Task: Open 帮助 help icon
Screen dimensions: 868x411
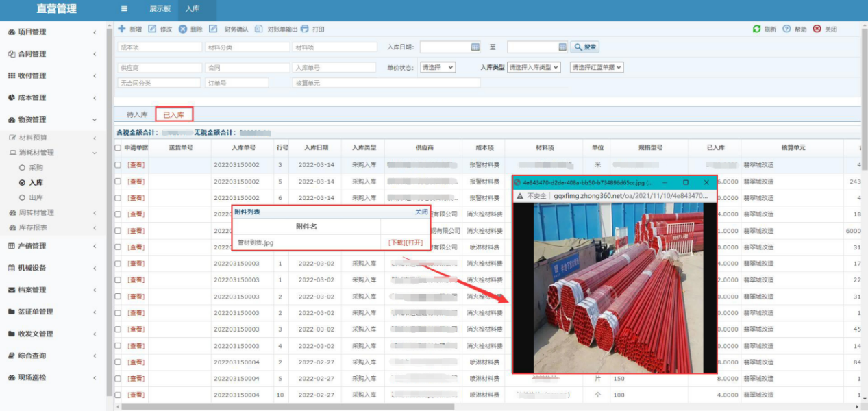Action: (x=786, y=29)
